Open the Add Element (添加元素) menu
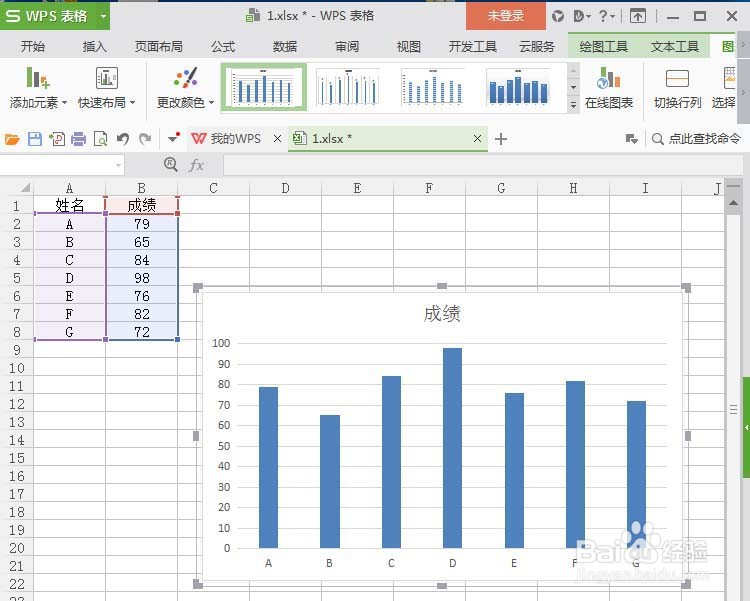The height and width of the screenshot is (601, 750). [38, 88]
